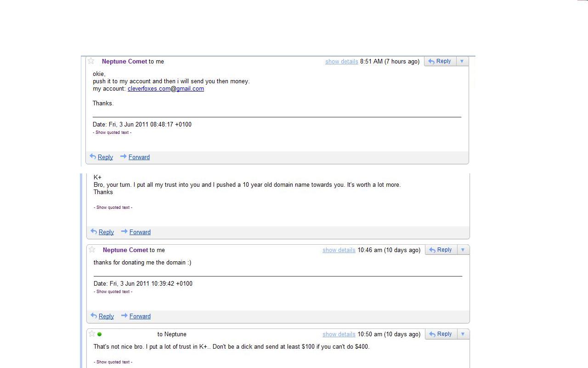The width and height of the screenshot is (588, 368).
Task: Click bottom Reply arrow icon under okie message
Action: click(93, 157)
